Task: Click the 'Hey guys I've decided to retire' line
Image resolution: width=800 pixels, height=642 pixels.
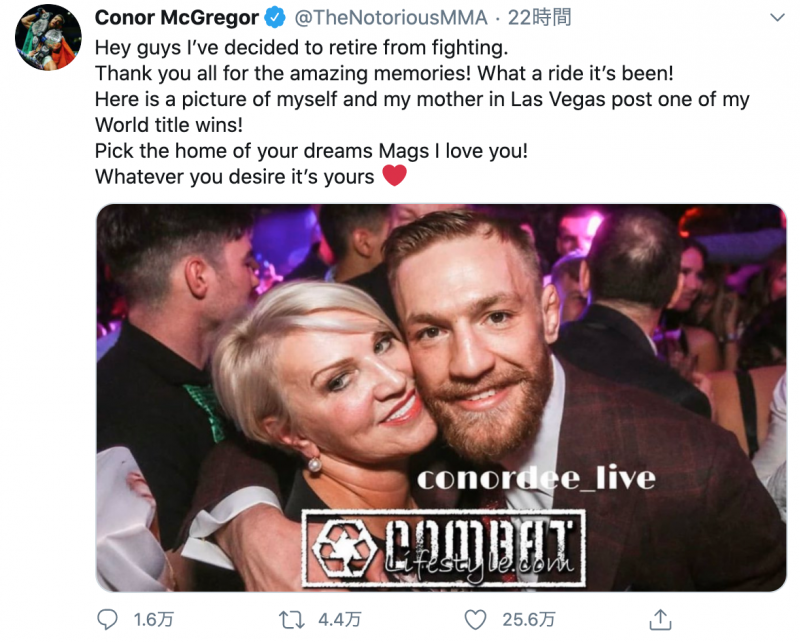Action: pos(302,47)
